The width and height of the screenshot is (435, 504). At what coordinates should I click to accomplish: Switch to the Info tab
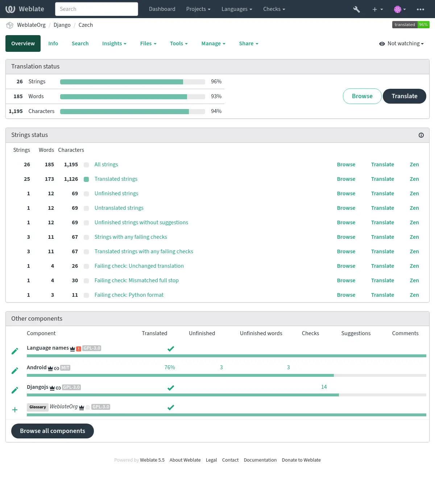click(x=53, y=43)
